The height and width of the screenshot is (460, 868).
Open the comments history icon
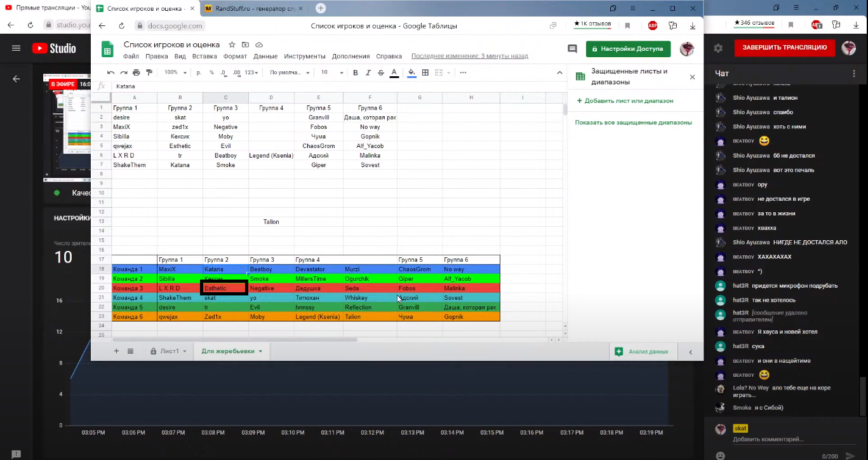572,49
